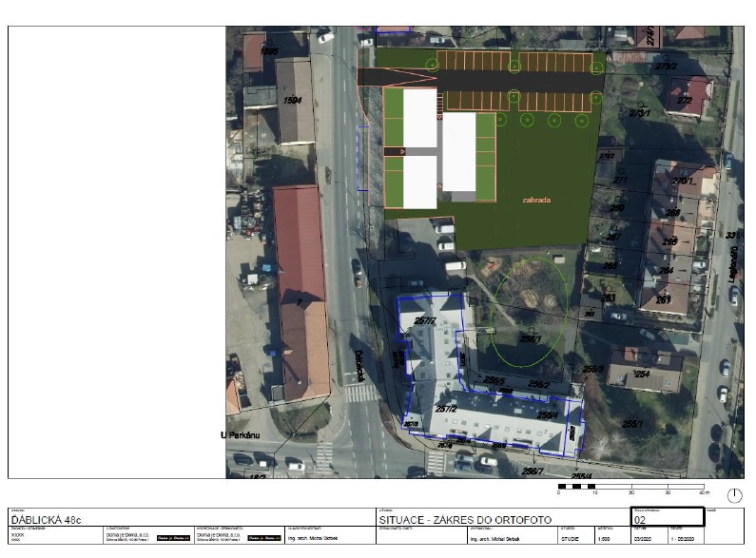This screenshot has height=558, width=756.
Task: Click the number 7 on the red-roofed building
Action: pos(300,302)
